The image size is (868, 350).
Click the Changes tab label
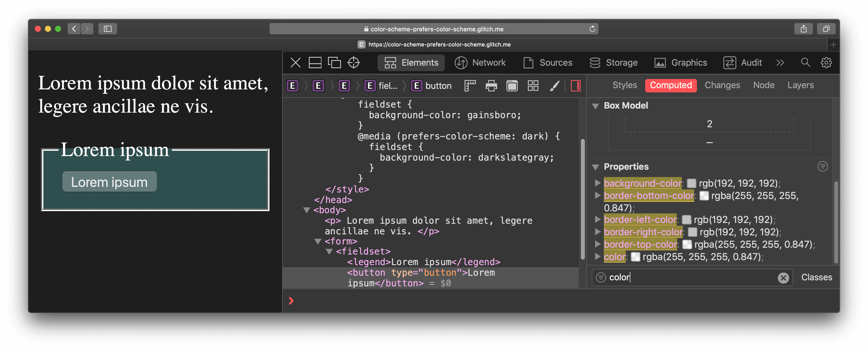(x=722, y=85)
